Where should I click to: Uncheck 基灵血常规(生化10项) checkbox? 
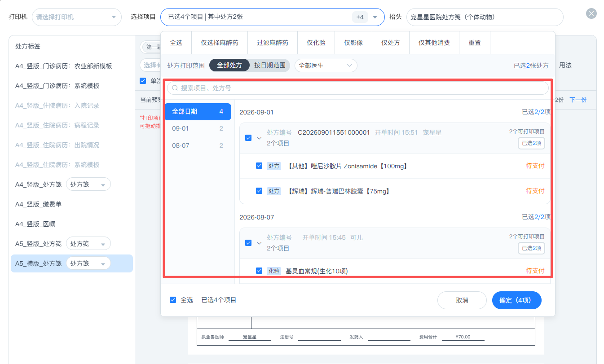259,271
